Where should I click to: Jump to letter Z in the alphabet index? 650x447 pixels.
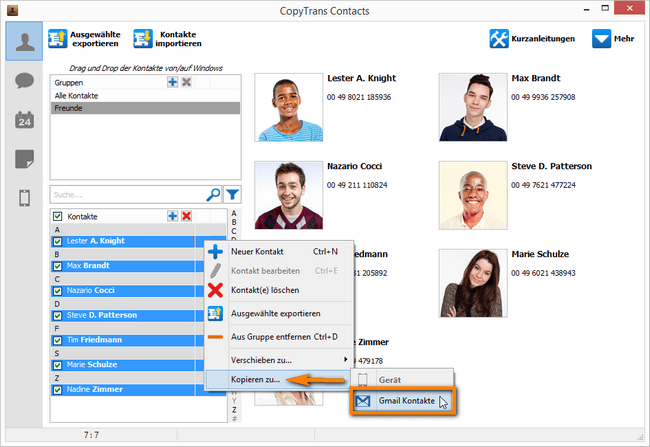coord(234,410)
